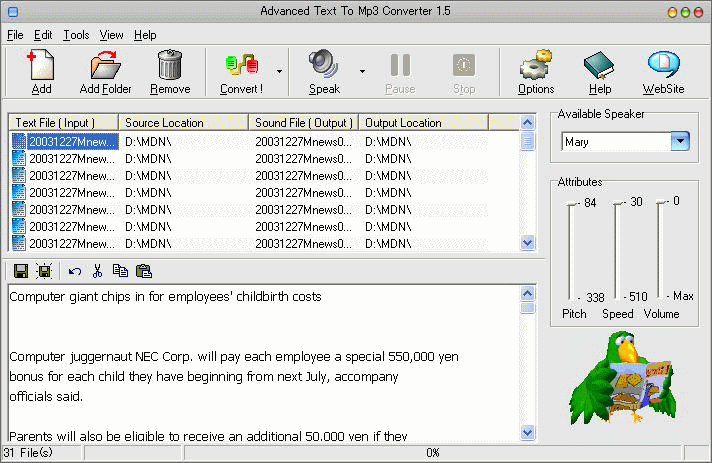Click text editor scrollbar down arrow

click(527, 432)
